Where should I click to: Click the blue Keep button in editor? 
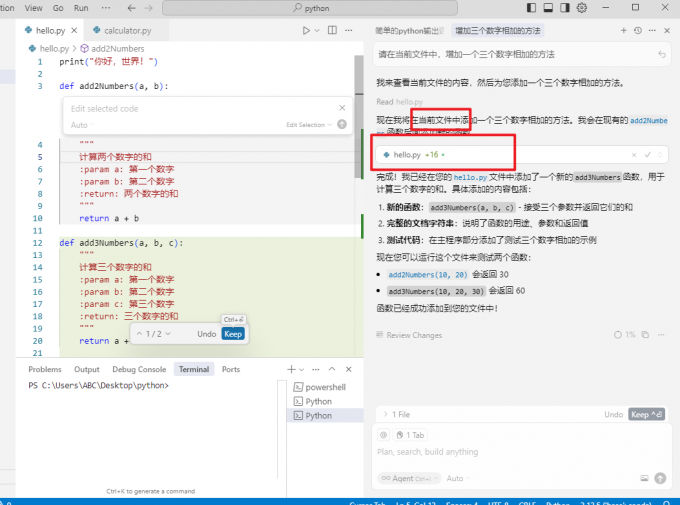tap(232, 333)
